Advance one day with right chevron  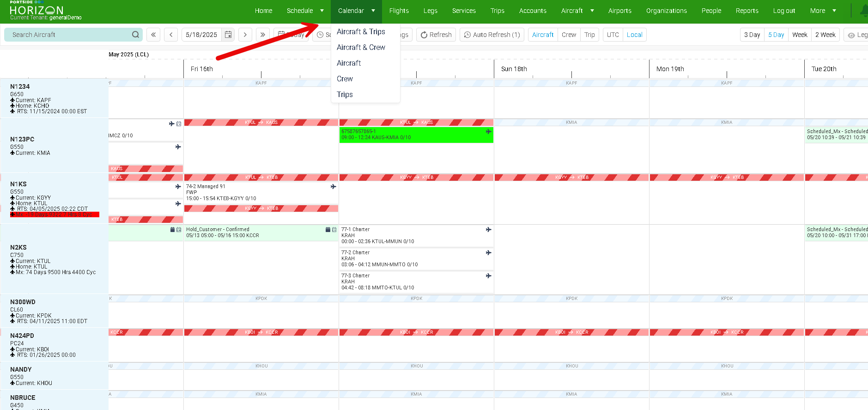(245, 35)
